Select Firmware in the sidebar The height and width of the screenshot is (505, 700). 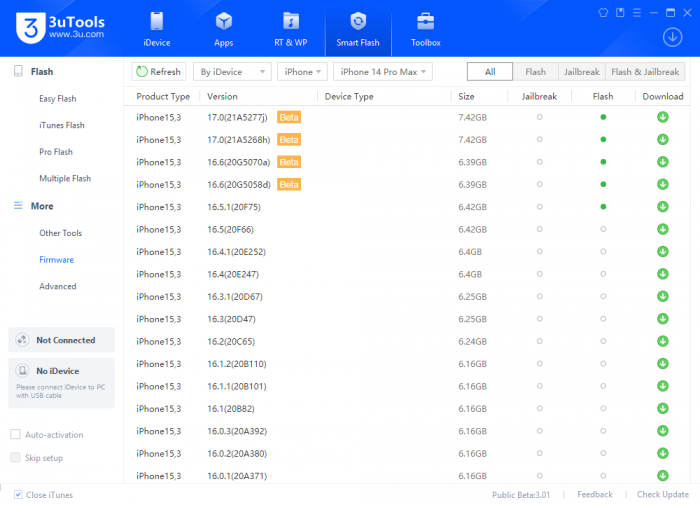(x=56, y=259)
